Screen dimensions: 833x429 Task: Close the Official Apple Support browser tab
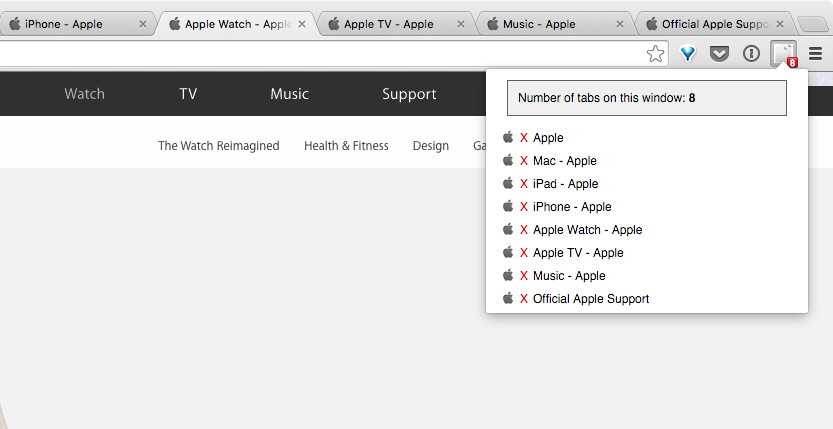[780, 24]
